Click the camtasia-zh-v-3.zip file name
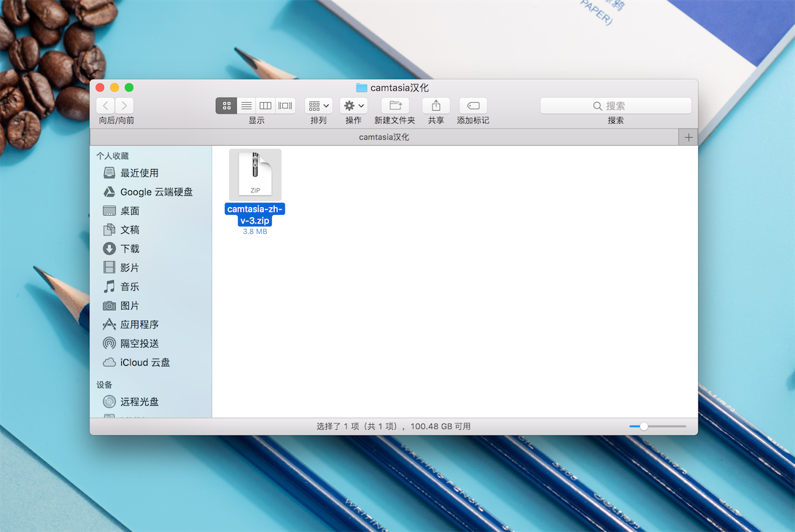Image resolution: width=795 pixels, height=532 pixels. (255, 214)
